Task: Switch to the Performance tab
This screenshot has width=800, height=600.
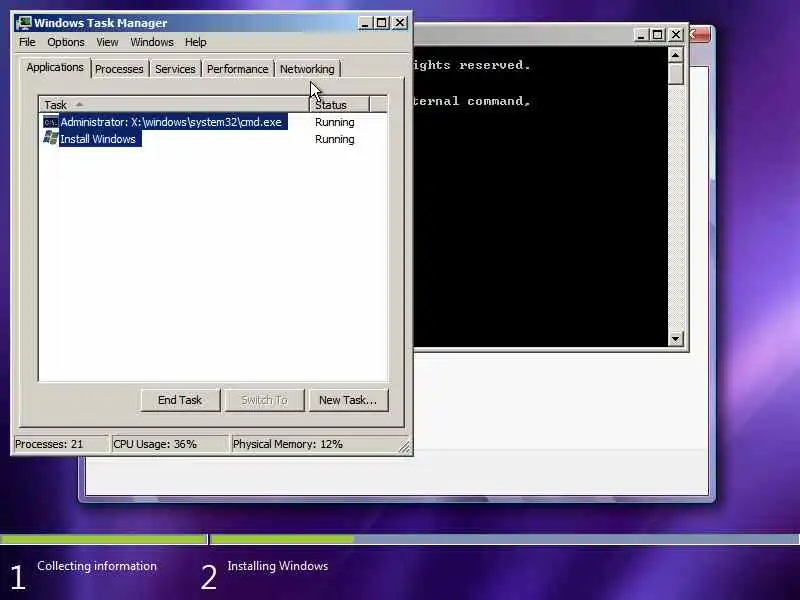Action: [237, 69]
